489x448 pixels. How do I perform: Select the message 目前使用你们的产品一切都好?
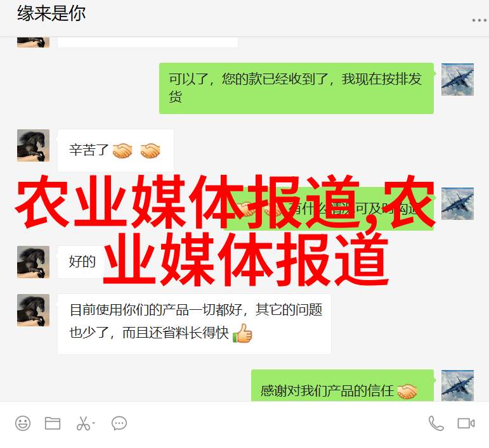[194, 324]
